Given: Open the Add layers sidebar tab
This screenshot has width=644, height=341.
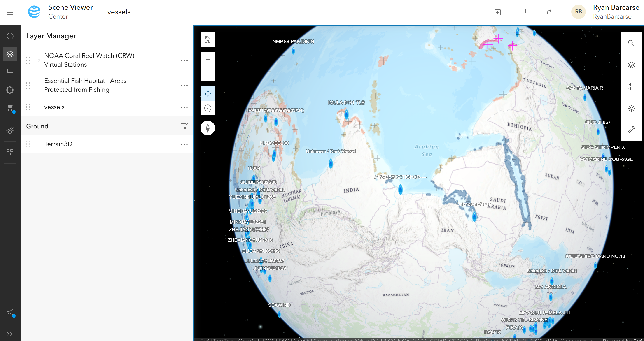Looking at the screenshot, I should (x=10, y=36).
